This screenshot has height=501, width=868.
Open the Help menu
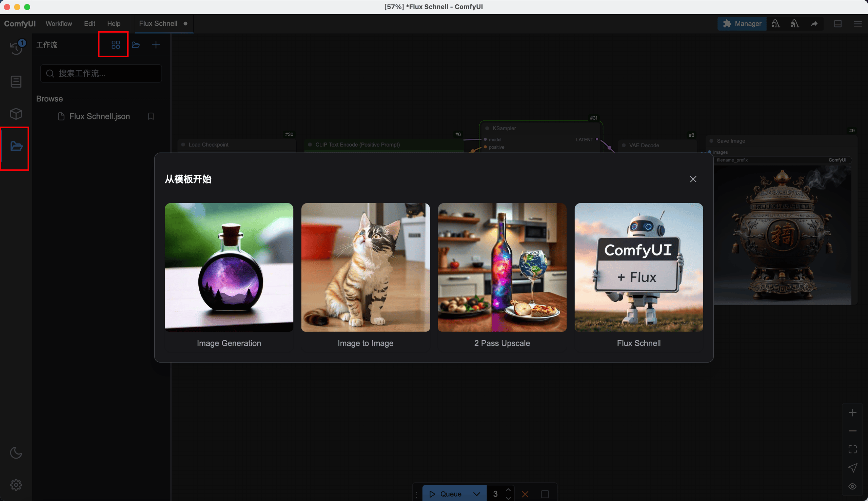114,23
